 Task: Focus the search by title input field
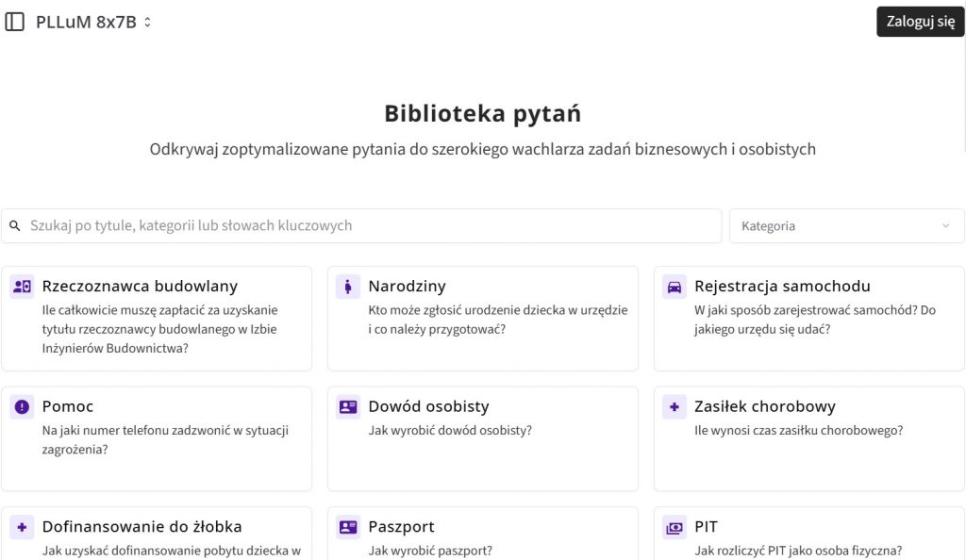tap(368, 226)
